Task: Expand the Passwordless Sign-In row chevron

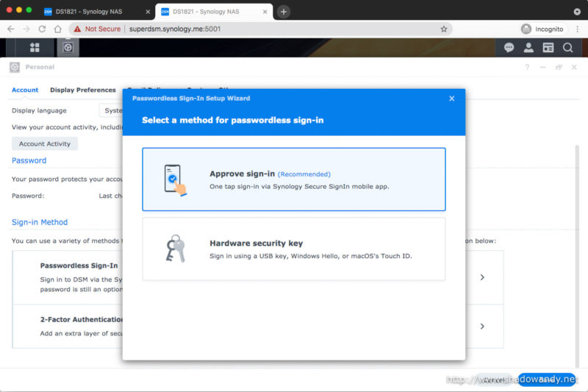Action: [482, 277]
